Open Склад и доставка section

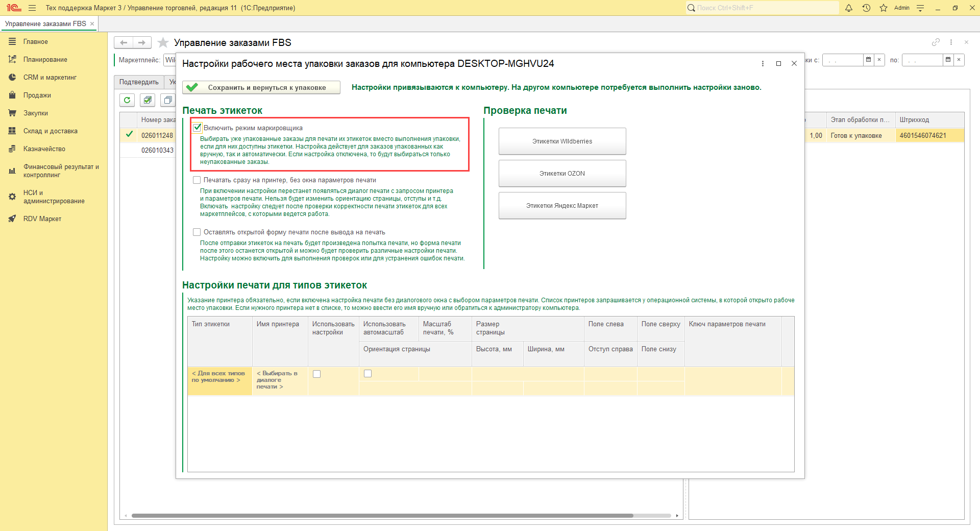pos(50,131)
